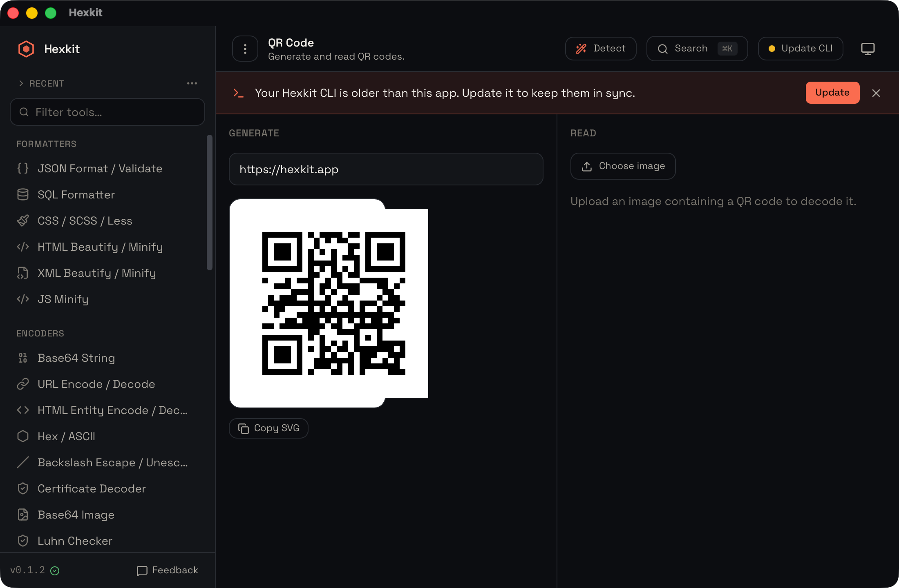Select CSS / SCSS / Less tool
This screenshot has width=899, height=588.
(x=107, y=220)
